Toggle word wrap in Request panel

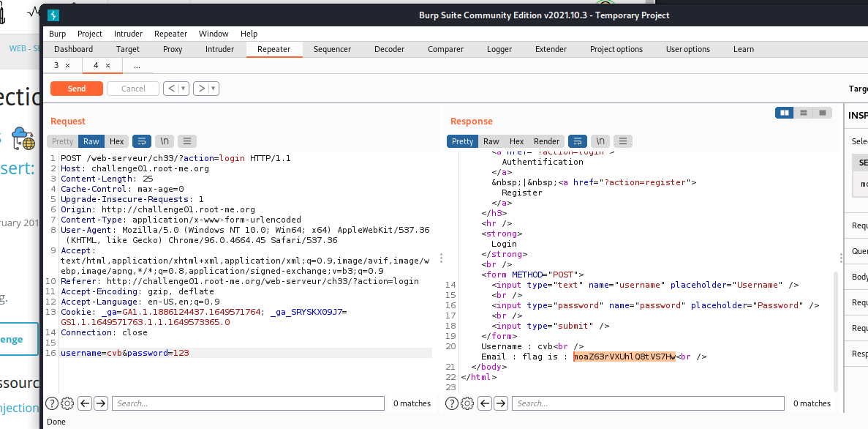pos(141,141)
